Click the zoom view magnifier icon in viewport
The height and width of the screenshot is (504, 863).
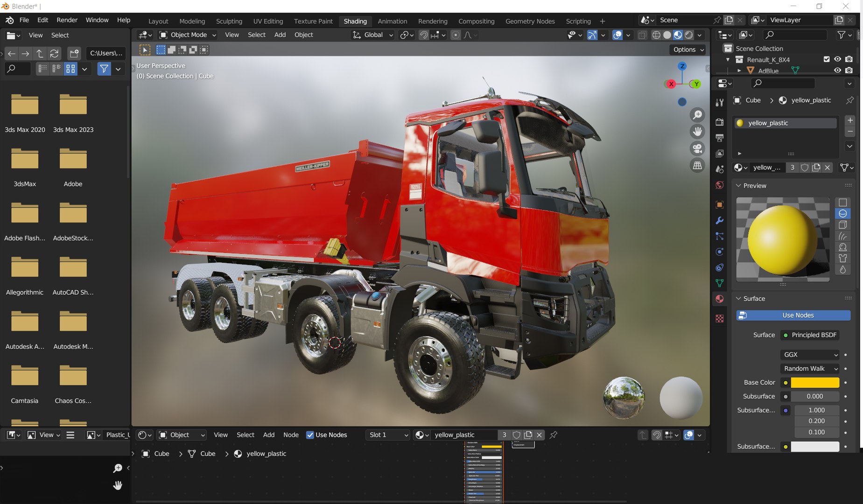click(x=697, y=115)
